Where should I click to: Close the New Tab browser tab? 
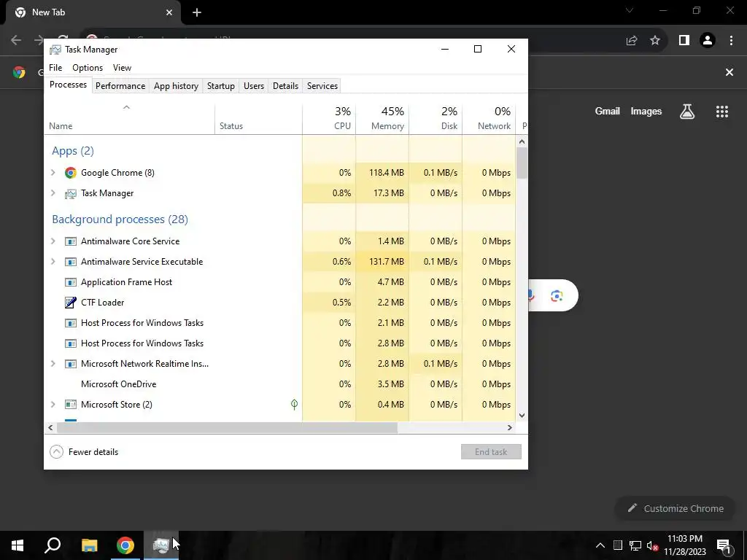click(169, 13)
